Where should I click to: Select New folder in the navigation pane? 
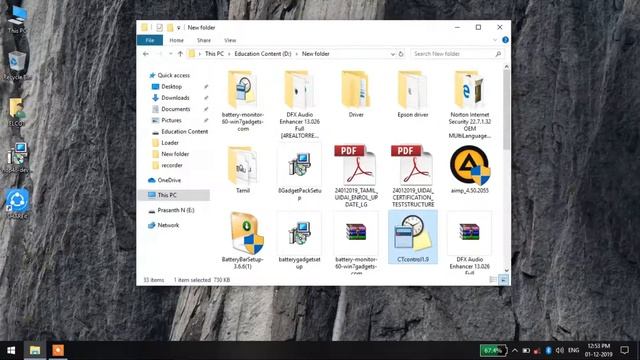pos(175,154)
